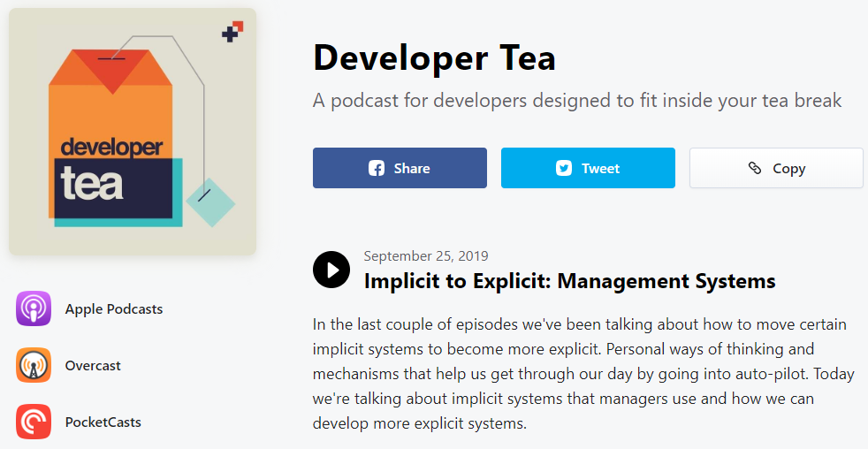Click the episode description paragraph
Screen dimensions: 868x449
pos(583,374)
